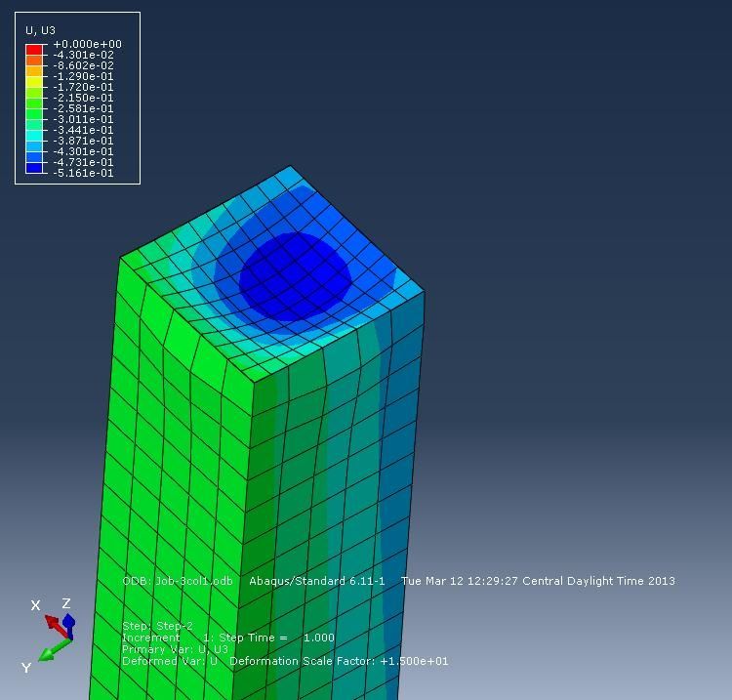Click the red swatch atop the legend
This screenshot has width=732, height=700.
[33, 45]
